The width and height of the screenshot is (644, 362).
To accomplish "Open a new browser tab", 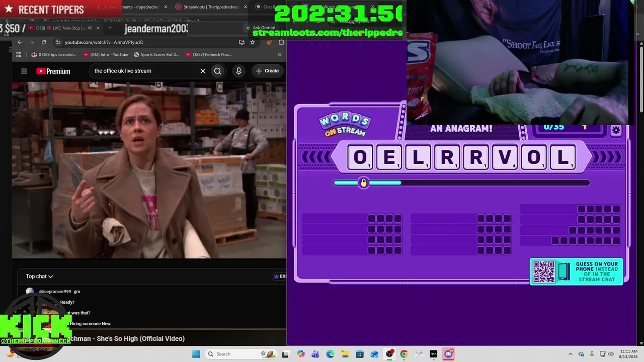I will tap(110, 28).
